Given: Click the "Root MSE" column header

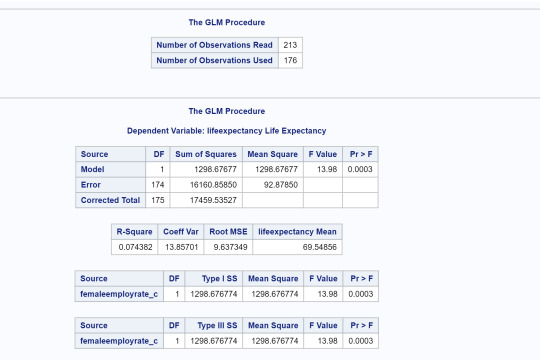Looking at the screenshot, I should [x=228, y=232].
